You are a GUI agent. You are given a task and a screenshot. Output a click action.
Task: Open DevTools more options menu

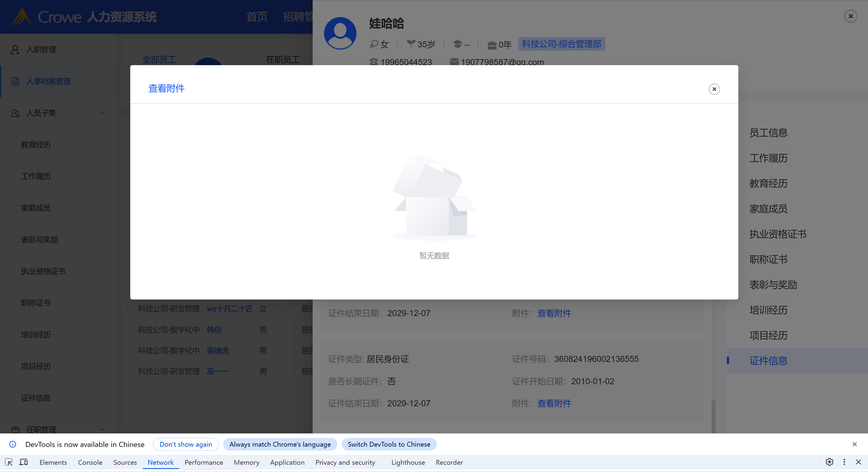click(844, 462)
